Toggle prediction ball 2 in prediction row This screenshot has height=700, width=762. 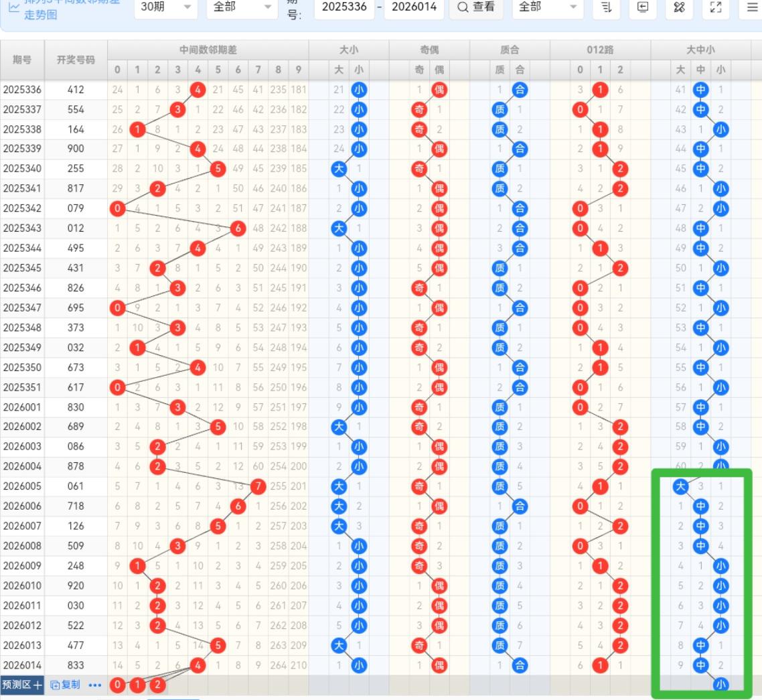click(x=157, y=685)
